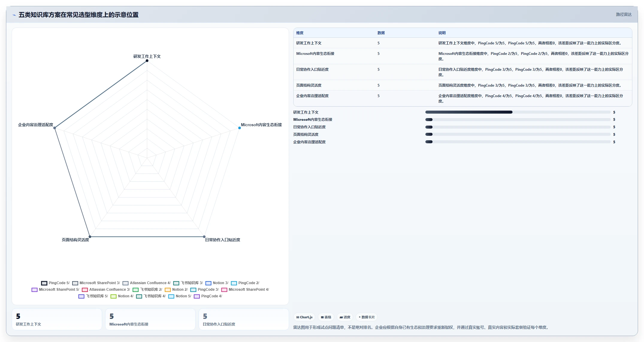Click the 飞书知识库 4/ legend item
The height and width of the screenshot is (342, 644).
pos(151,296)
